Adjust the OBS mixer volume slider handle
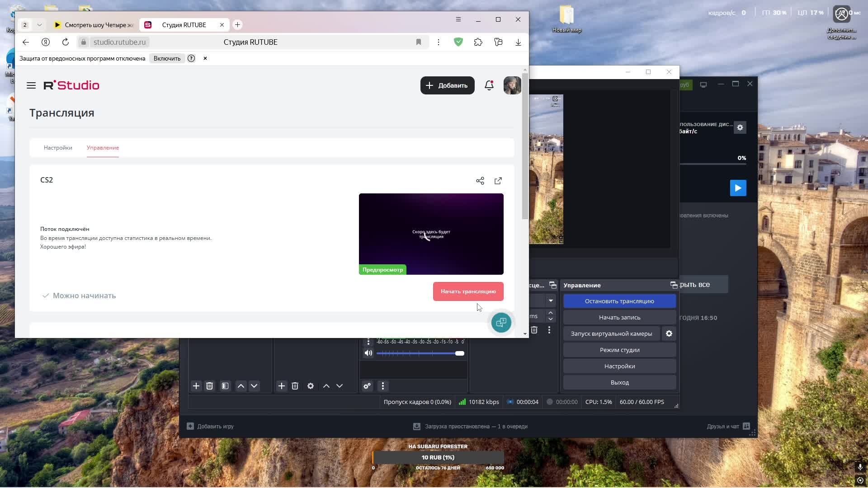Screen dimensions: 868x488 coord(460,353)
